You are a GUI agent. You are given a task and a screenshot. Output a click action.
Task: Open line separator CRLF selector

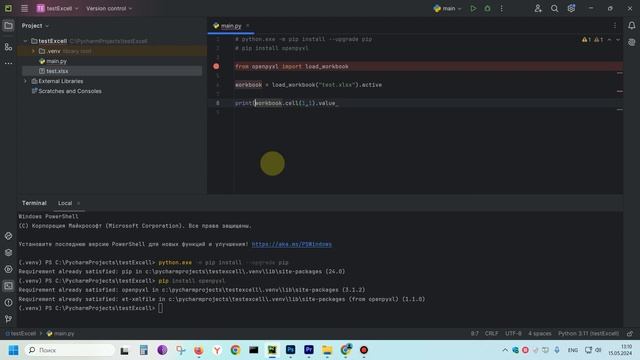(x=491, y=333)
